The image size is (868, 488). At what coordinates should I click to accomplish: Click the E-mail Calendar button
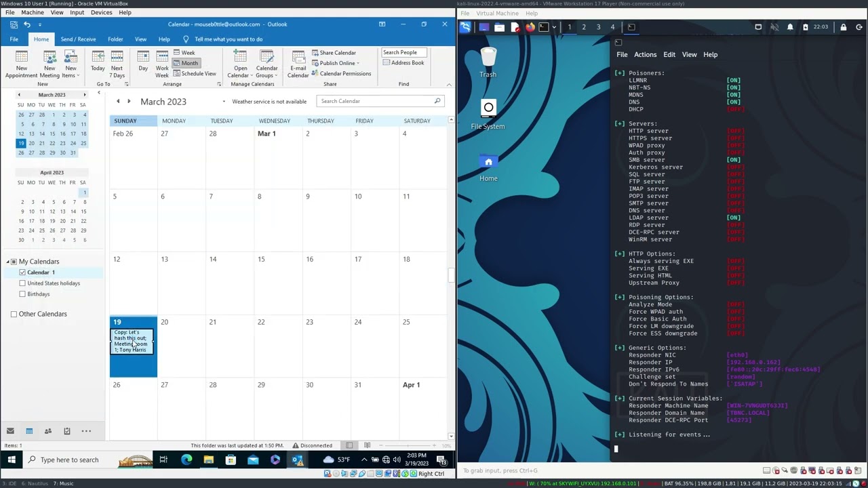(x=298, y=64)
